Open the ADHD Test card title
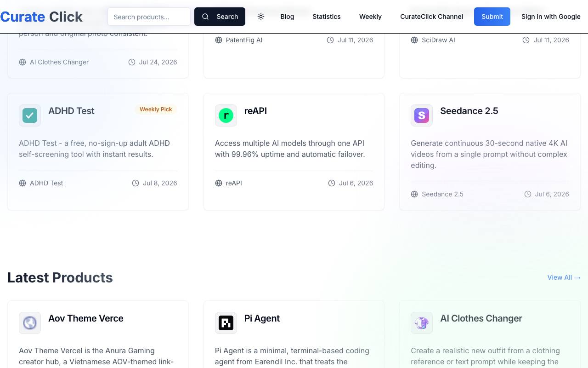Viewport: 588px width, 368px height. pyautogui.click(x=71, y=111)
